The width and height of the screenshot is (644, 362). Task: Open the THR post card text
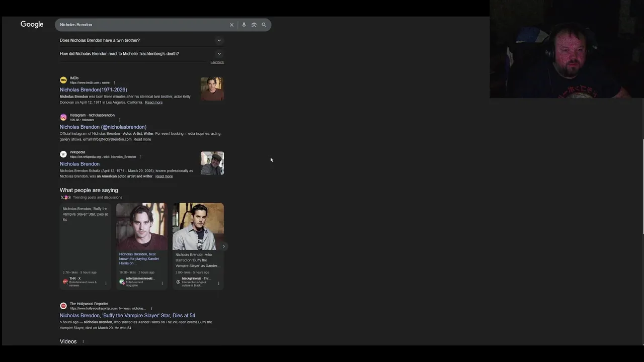point(86,214)
